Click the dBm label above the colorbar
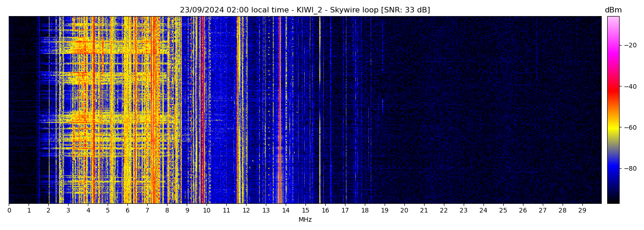Screen dimensions: 644x230 click(x=613, y=10)
